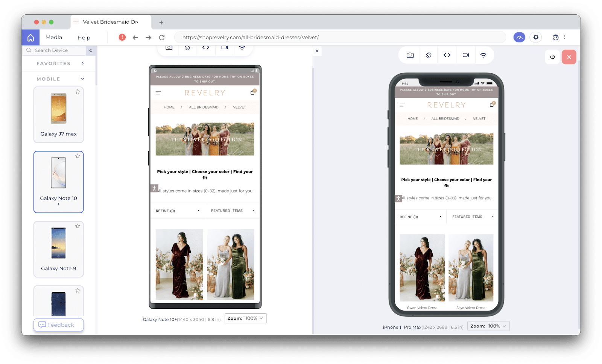The width and height of the screenshot is (602, 364).
Task: Favorite the Galaxy J7 max with the star
Action: 78,92
